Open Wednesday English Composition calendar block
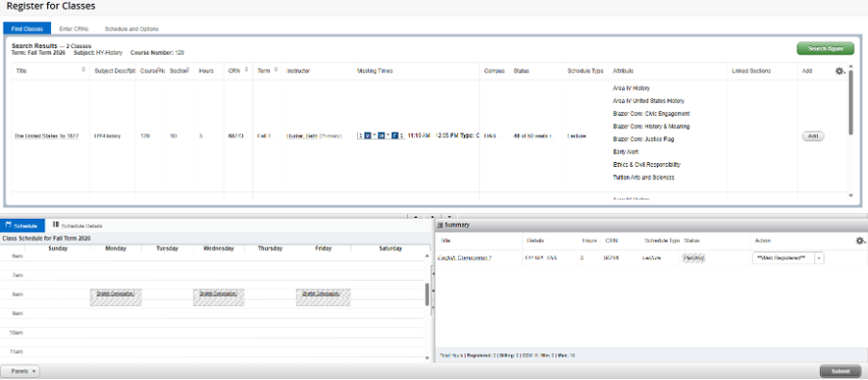 click(219, 297)
